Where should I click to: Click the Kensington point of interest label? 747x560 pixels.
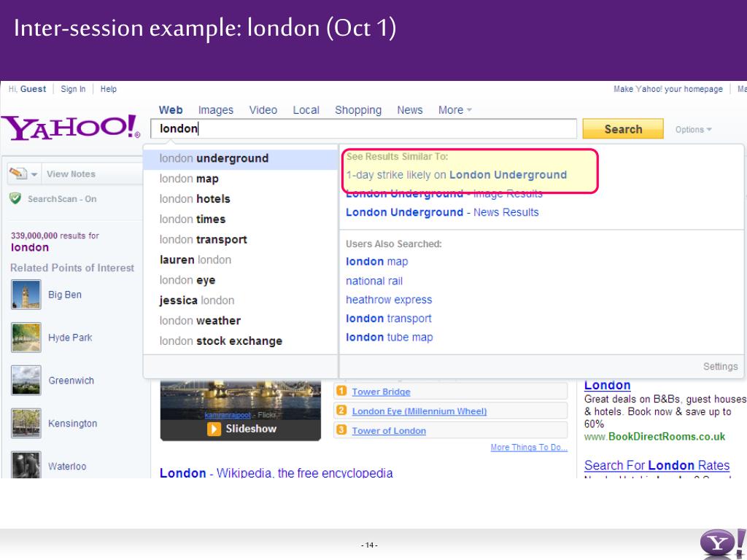pyautogui.click(x=72, y=424)
